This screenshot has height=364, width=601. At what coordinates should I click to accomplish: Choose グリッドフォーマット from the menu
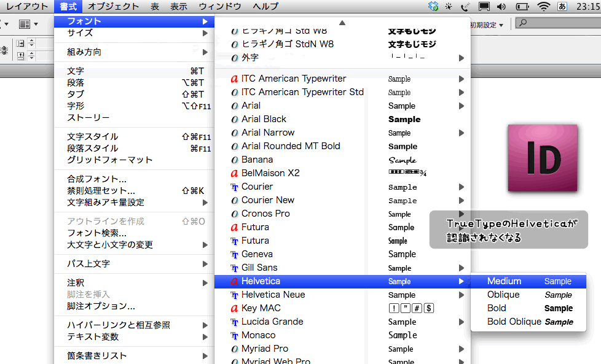click(x=134, y=160)
